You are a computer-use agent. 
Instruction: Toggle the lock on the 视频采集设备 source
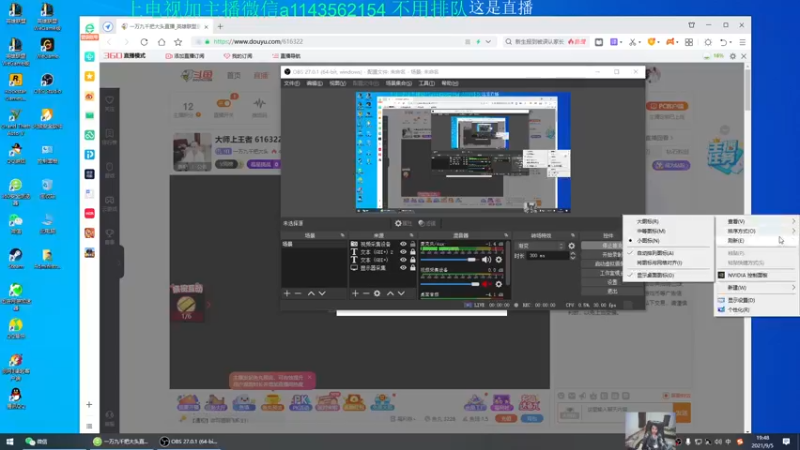coord(412,244)
